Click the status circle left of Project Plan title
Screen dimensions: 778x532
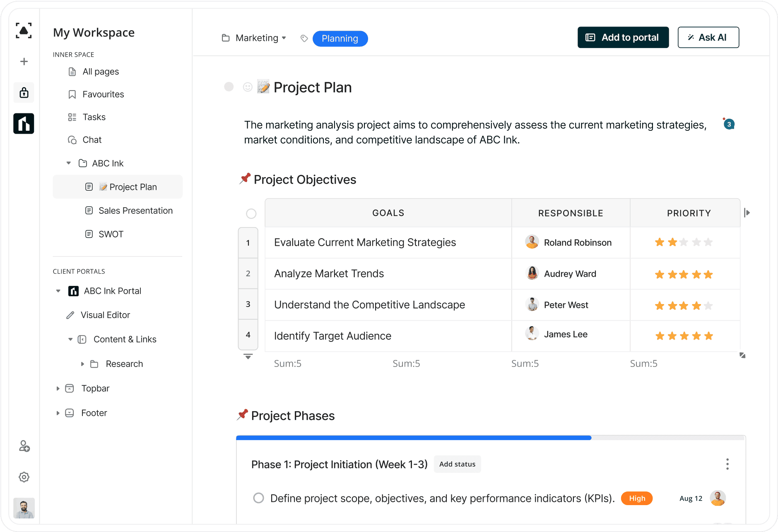pos(229,87)
